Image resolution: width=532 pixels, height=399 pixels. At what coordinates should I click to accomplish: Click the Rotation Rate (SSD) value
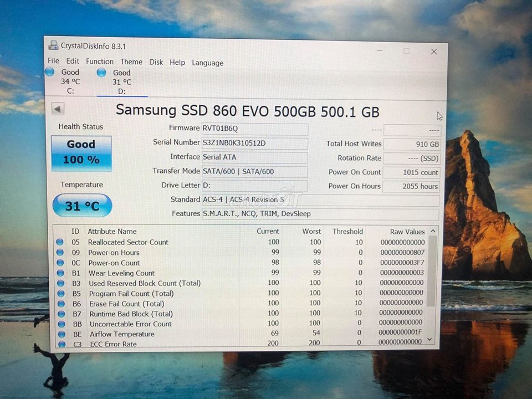412,158
